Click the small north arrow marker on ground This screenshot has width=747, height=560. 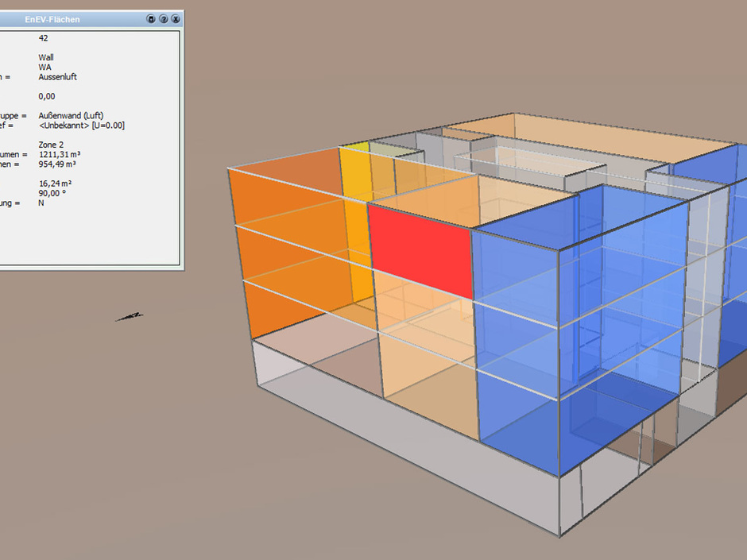130,317
